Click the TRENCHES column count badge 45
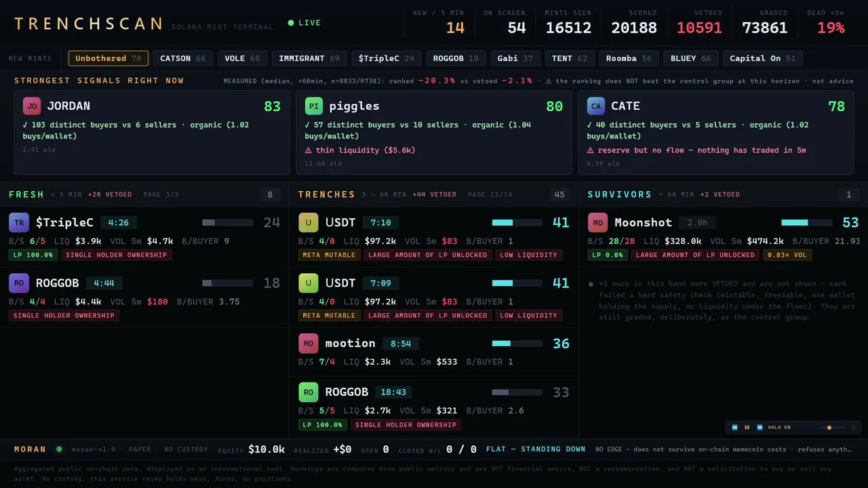868x488 pixels. coord(559,195)
